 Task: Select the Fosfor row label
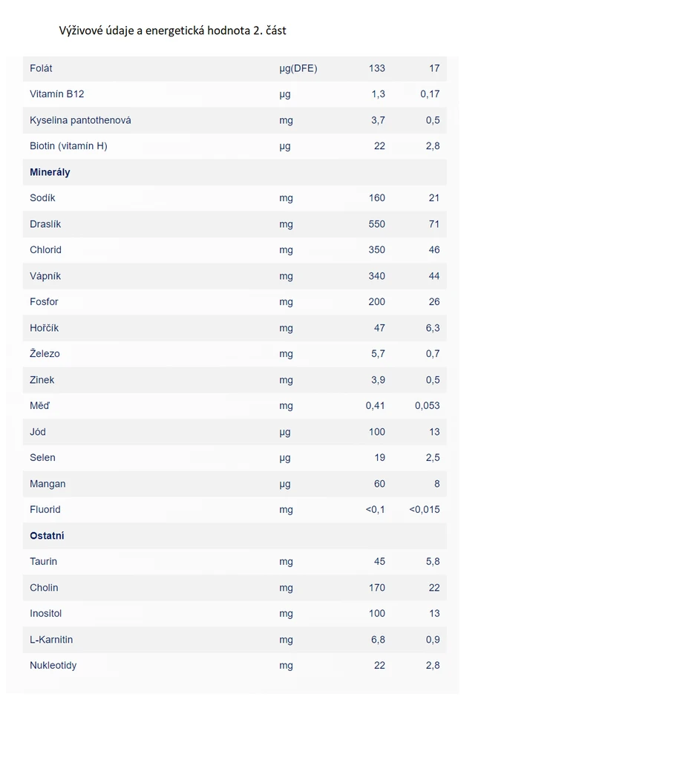click(x=44, y=301)
